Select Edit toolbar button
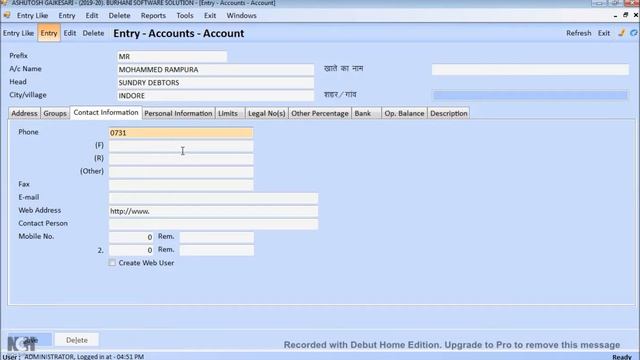 [70, 33]
